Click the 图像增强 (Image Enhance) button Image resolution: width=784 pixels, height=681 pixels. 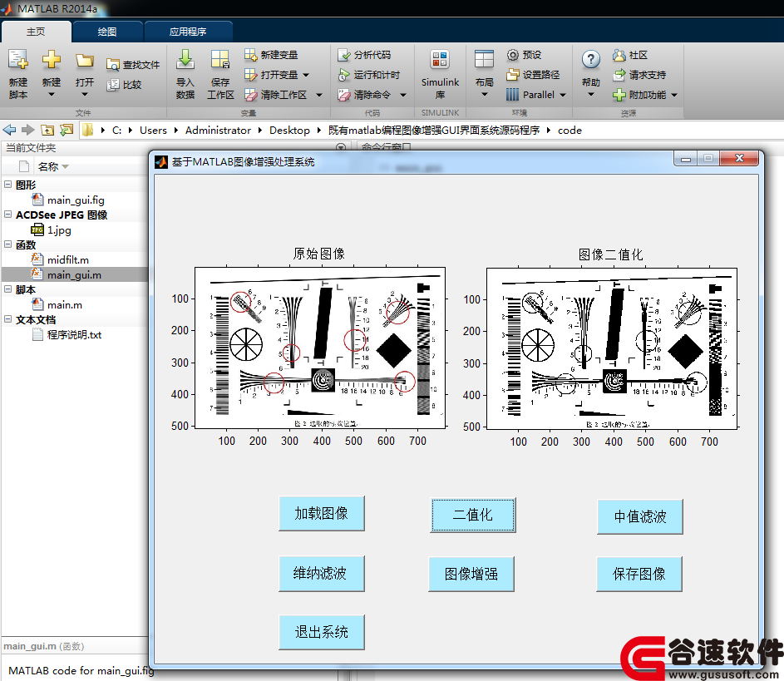[x=471, y=574]
